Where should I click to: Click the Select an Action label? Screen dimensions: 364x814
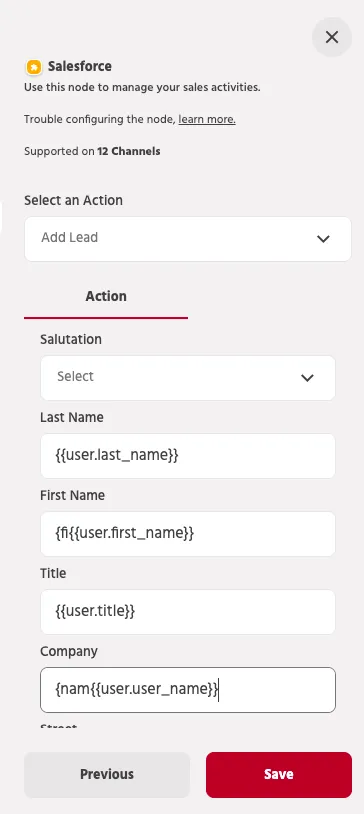point(74,200)
